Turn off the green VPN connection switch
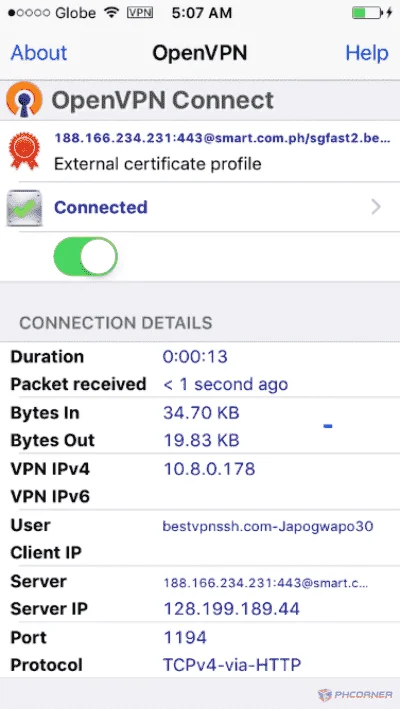The height and width of the screenshot is (709, 400). click(85, 257)
